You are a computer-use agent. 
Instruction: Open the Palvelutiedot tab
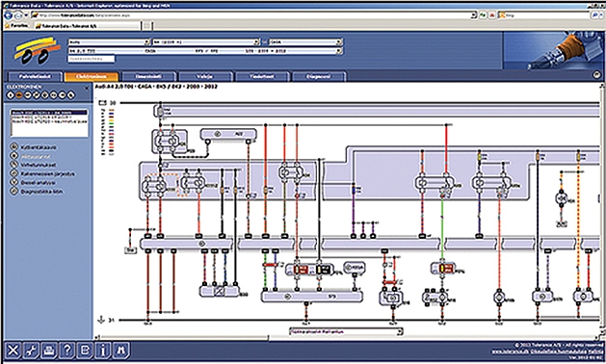[x=35, y=76]
